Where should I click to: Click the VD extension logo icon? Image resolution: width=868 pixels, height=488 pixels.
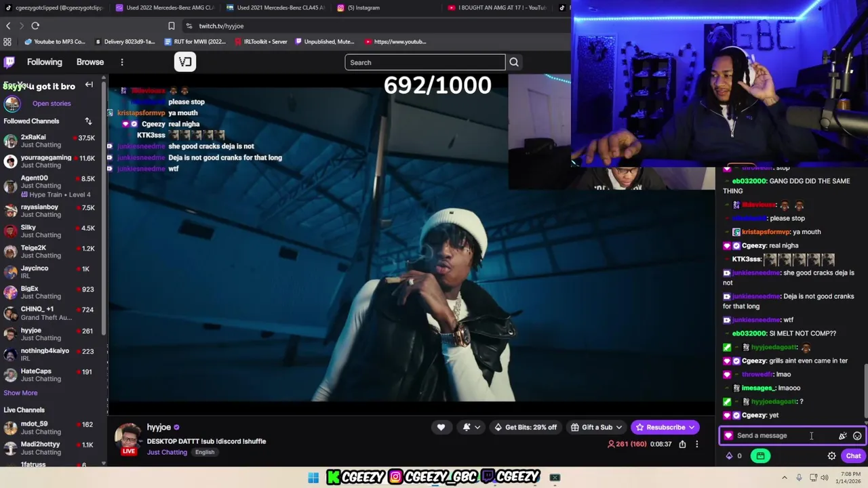click(184, 62)
